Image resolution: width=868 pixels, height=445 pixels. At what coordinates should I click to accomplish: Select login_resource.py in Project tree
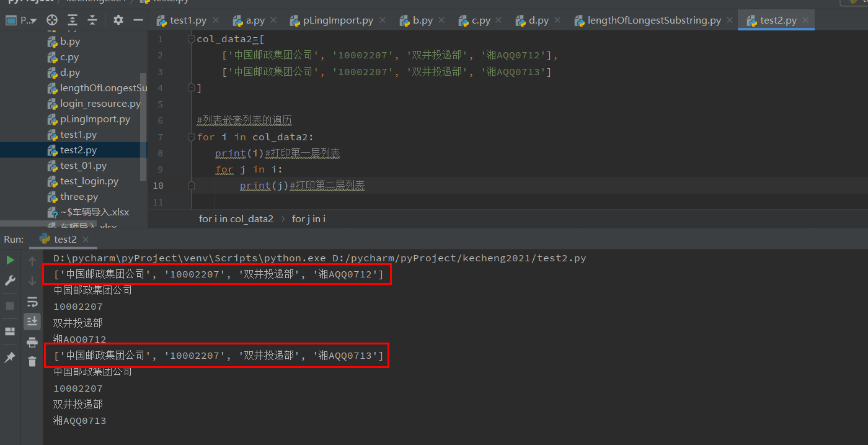click(x=94, y=104)
